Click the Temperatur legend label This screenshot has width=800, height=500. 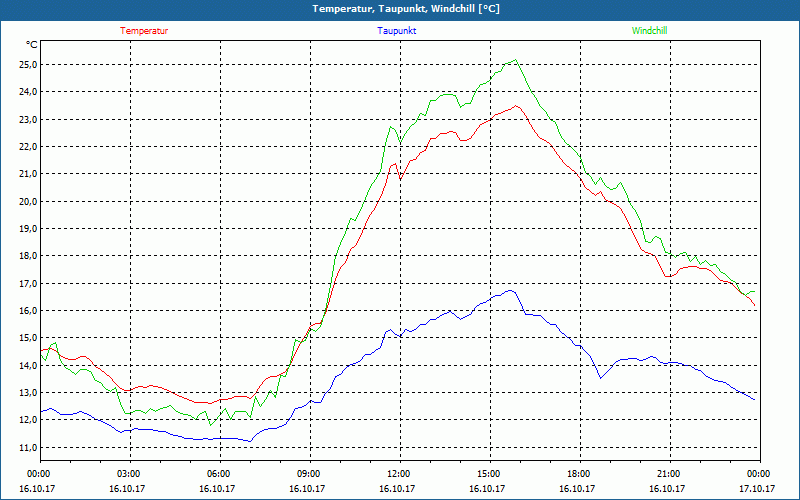tap(144, 31)
